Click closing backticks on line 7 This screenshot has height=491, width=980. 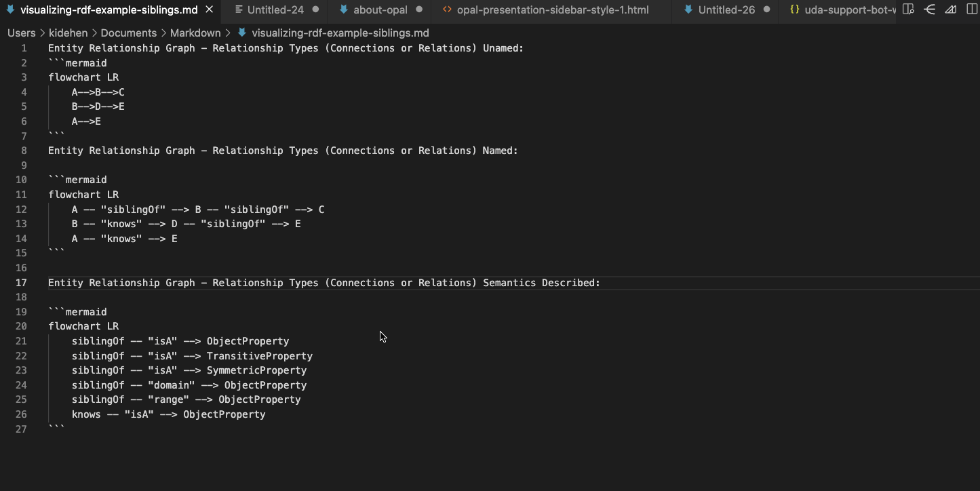(x=57, y=136)
